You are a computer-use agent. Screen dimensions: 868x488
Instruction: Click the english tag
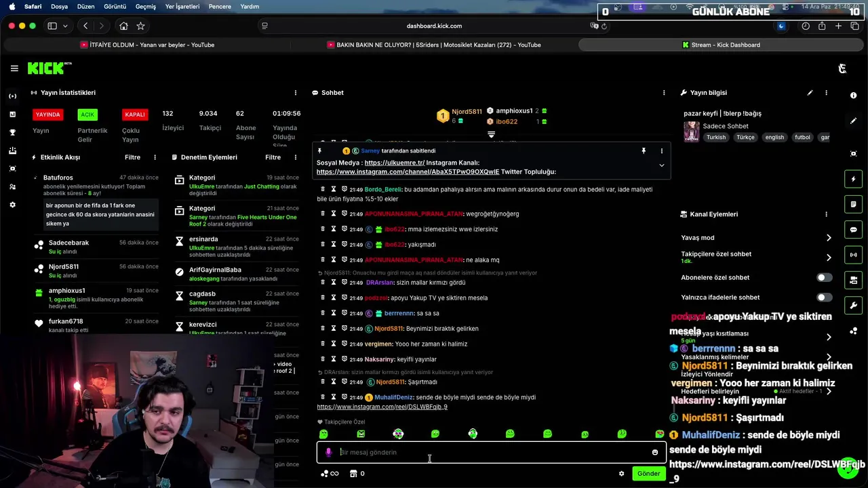(x=774, y=137)
